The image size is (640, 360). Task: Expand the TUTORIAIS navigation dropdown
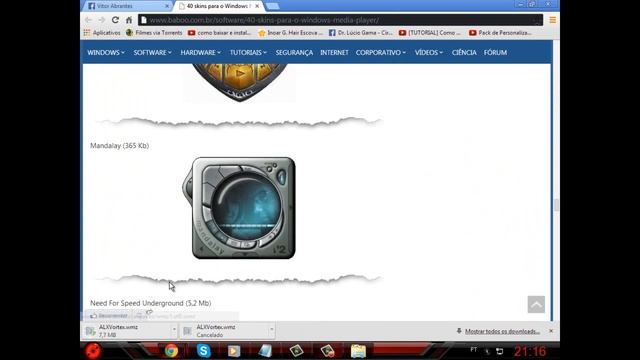pos(248,52)
